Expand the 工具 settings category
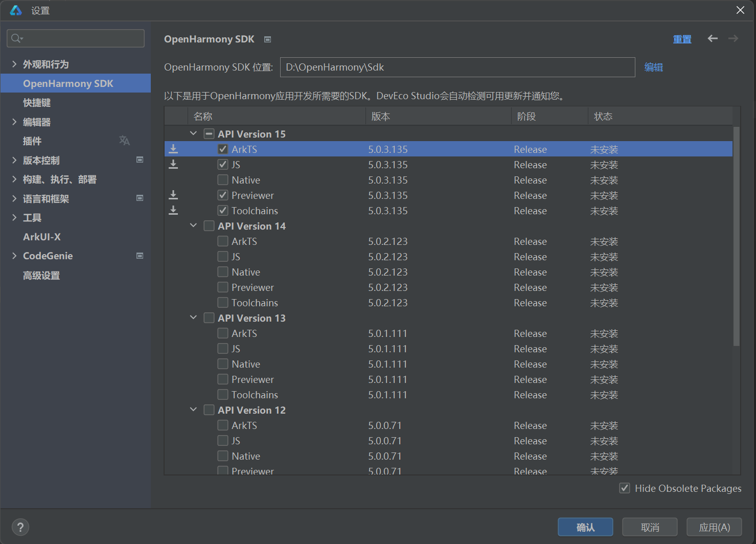Screen dimensions: 756x544 pyautogui.click(x=14, y=218)
